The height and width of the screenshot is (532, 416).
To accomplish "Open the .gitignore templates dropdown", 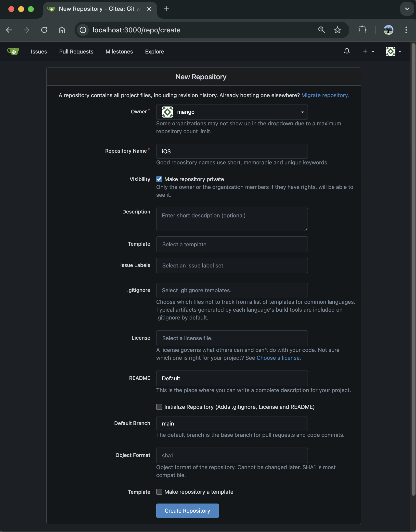I will click(x=232, y=290).
